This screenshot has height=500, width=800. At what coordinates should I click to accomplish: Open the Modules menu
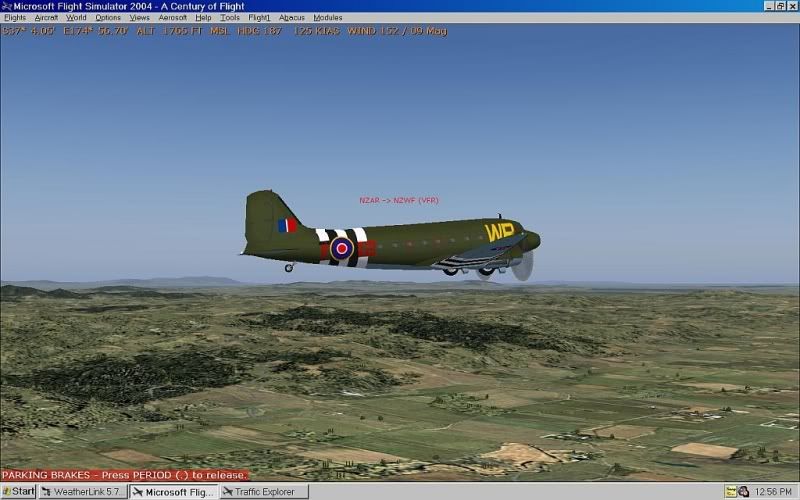point(327,18)
